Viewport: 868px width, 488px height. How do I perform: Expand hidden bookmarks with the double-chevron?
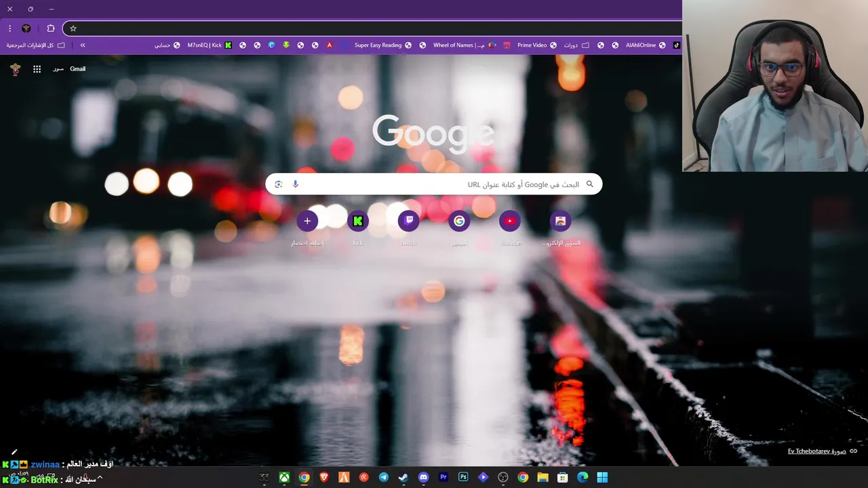point(83,45)
